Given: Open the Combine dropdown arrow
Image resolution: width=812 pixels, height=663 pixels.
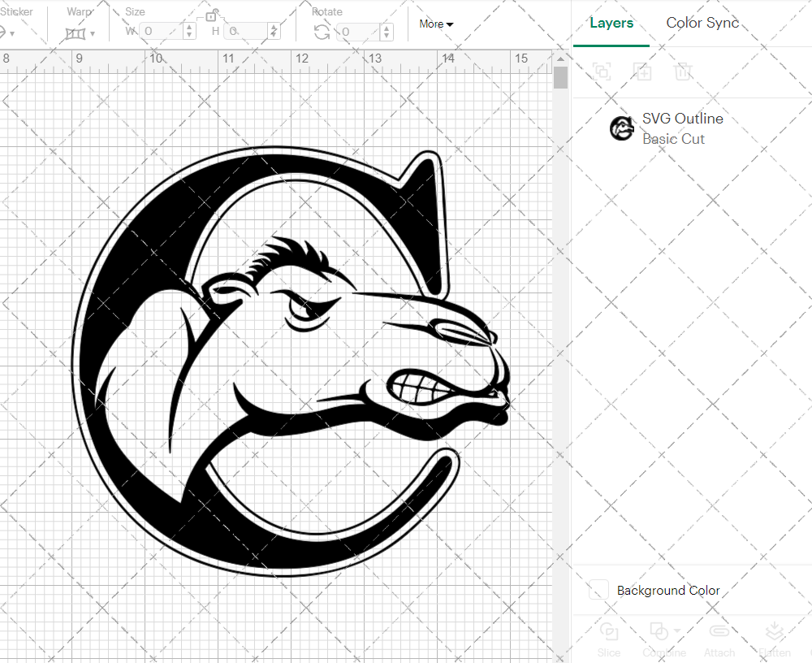Looking at the screenshot, I should [676, 632].
